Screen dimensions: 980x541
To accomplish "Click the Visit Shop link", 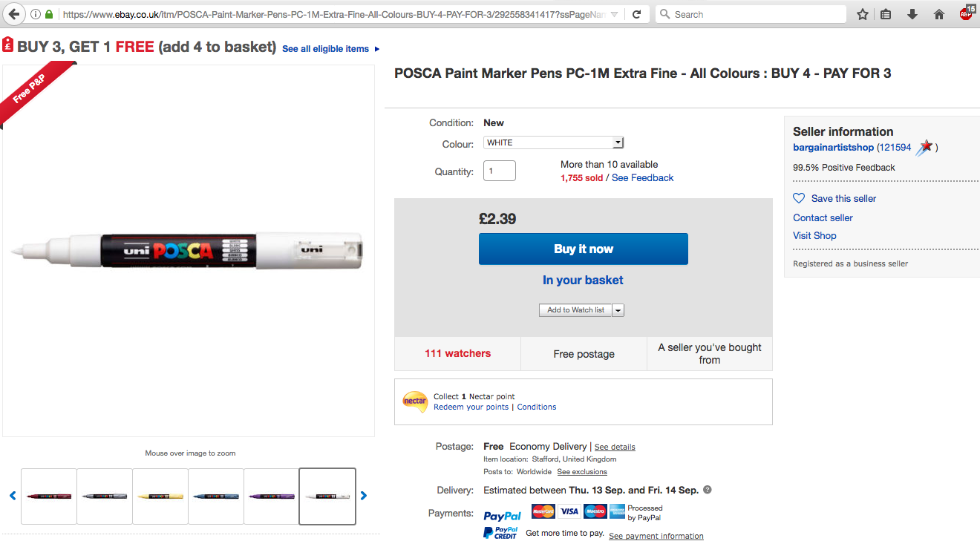I will [x=814, y=235].
